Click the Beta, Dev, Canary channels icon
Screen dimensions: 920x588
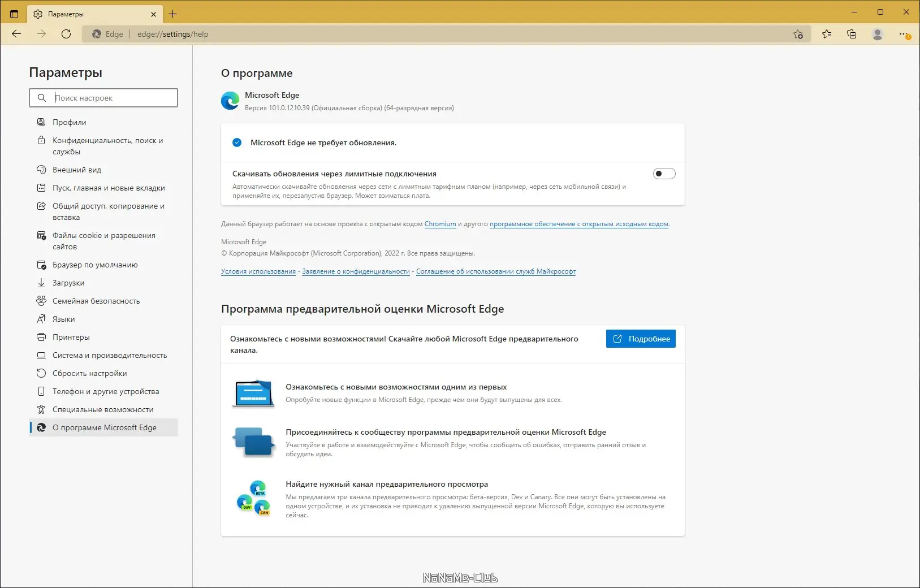click(253, 498)
